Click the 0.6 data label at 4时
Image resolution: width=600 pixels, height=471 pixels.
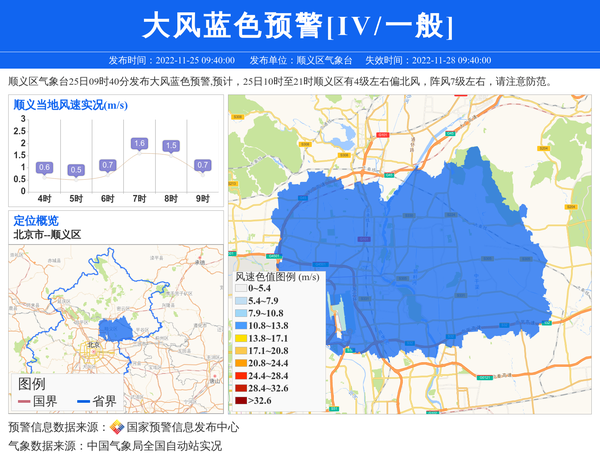pos(44,168)
